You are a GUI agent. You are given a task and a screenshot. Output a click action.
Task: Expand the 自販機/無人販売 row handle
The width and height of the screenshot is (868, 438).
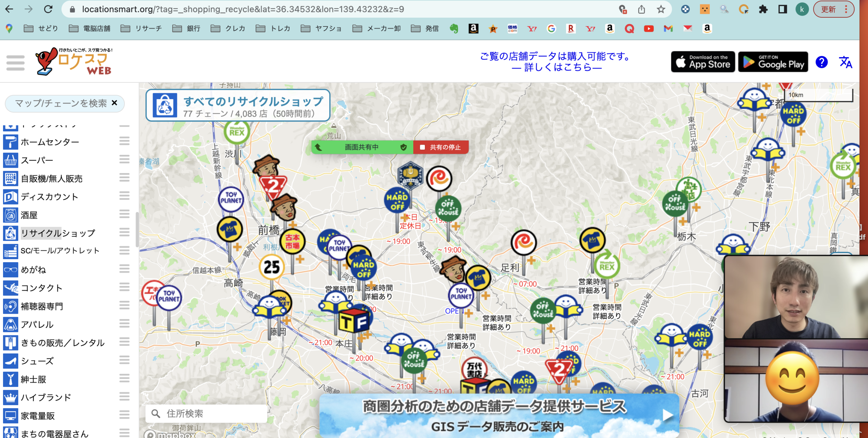(x=124, y=178)
